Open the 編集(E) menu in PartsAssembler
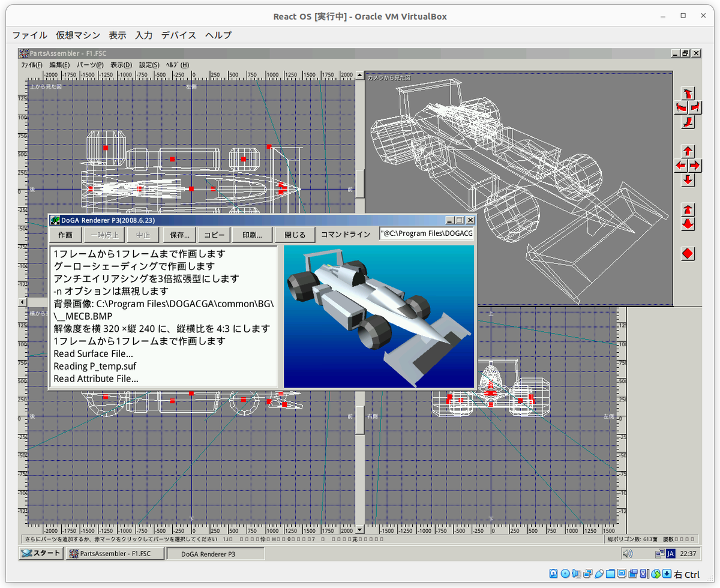This screenshot has width=720, height=588. point(59,65)
